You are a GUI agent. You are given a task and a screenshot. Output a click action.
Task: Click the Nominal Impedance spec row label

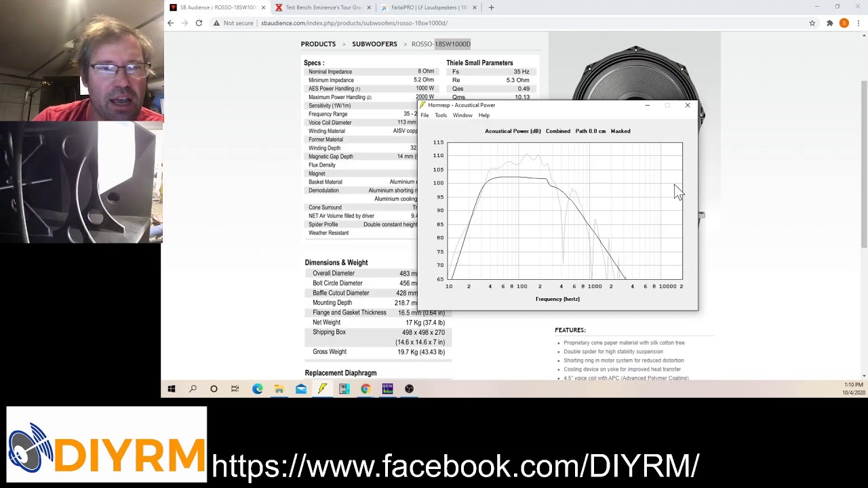coord(330,72)
